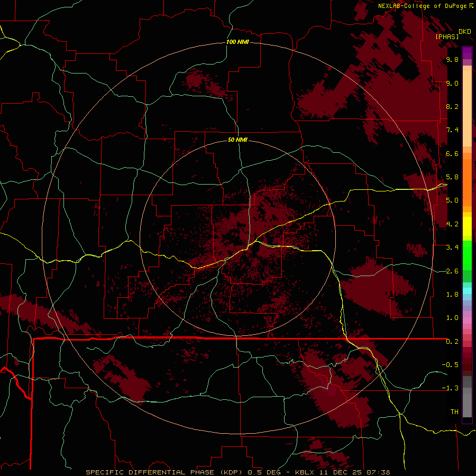Click the 5.8 color scale value
The image size is (476, 476).
coord(452,177)
